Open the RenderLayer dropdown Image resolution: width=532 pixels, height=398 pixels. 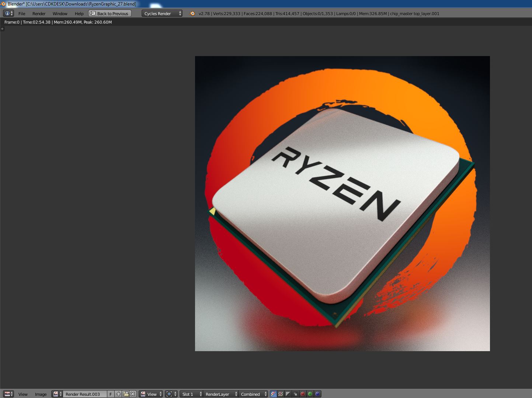(220, 394)
